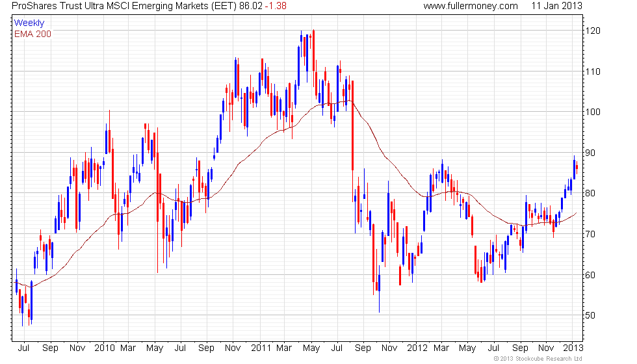The image size is (637, 364).
Task: Click the 90 price axis label
Action: click(x=590, y=153)
